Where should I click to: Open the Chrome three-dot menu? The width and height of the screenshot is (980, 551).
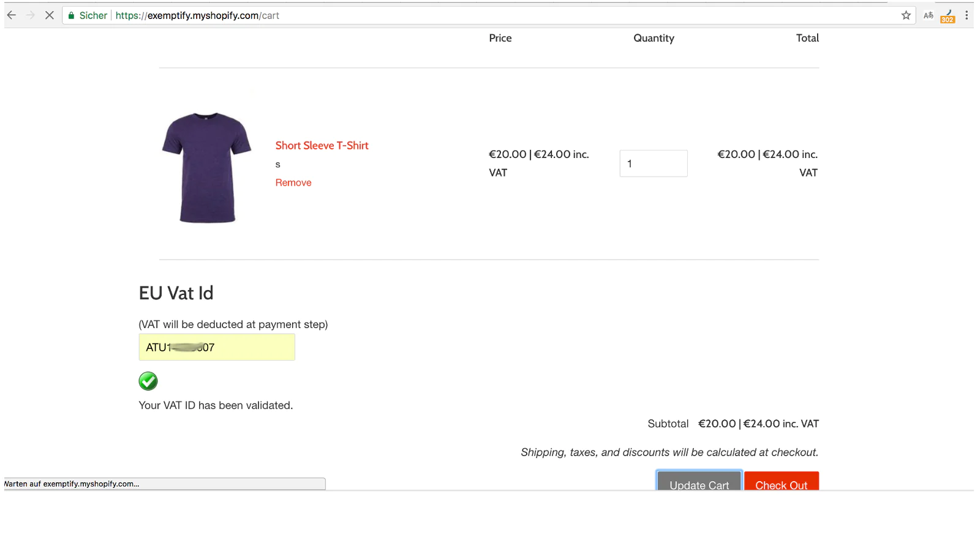967,15
